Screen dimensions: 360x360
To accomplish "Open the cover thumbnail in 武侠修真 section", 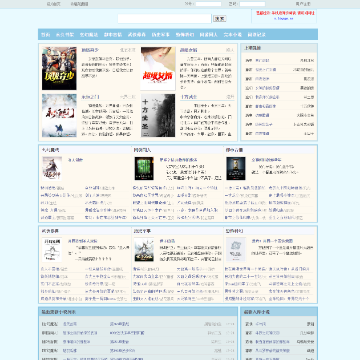I will tap(52, 250).
